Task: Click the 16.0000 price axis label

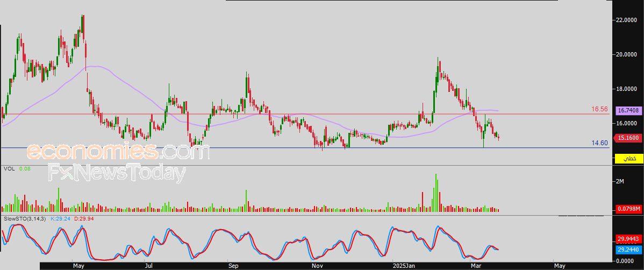Action: 626,123
